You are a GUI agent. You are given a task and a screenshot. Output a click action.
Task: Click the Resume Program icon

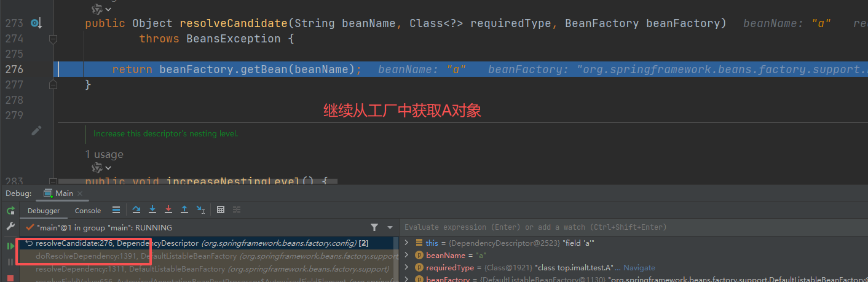[10, 246]
